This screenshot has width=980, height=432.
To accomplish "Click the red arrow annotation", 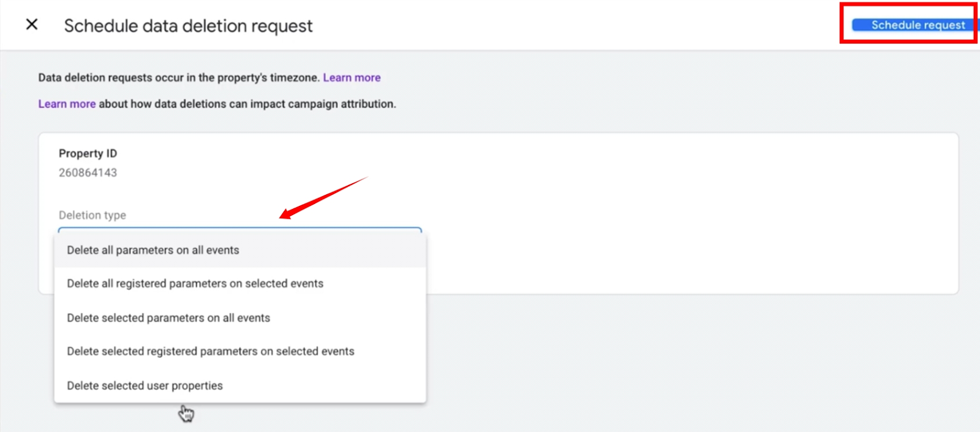I will [x=323, y=197].
